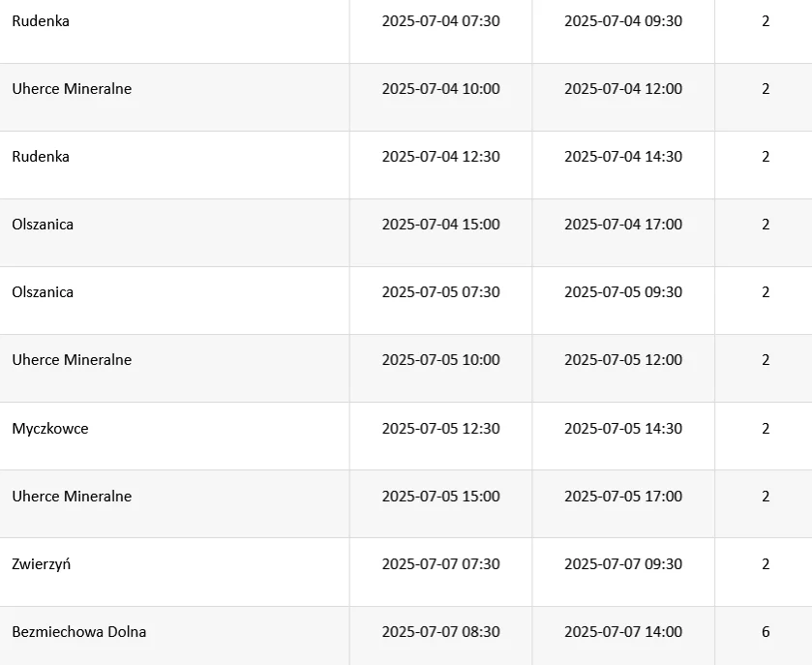Image resolution: width=812 pixels, height=665 pixels.
Task: Click the 2025-07-05 09:30 end cell
Action: click(x=623, y=291)
